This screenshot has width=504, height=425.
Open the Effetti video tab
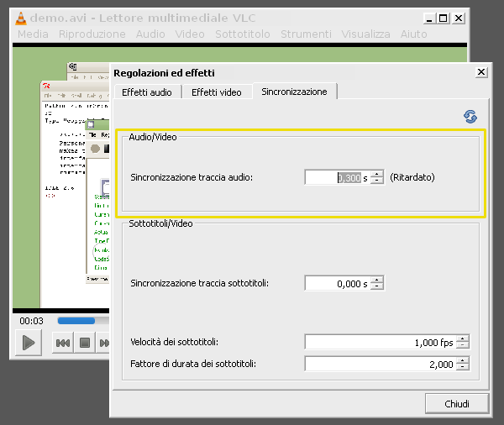click(216, 92)
